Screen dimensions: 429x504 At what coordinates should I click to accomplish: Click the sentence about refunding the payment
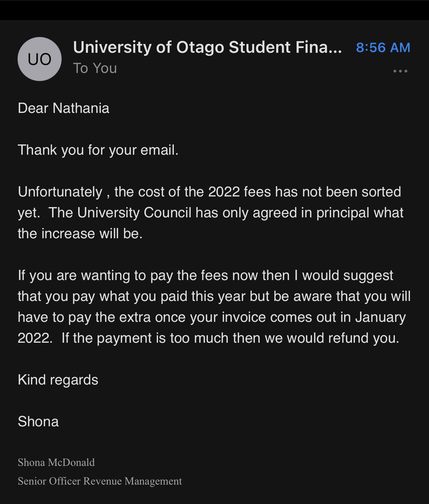(230, 338)
